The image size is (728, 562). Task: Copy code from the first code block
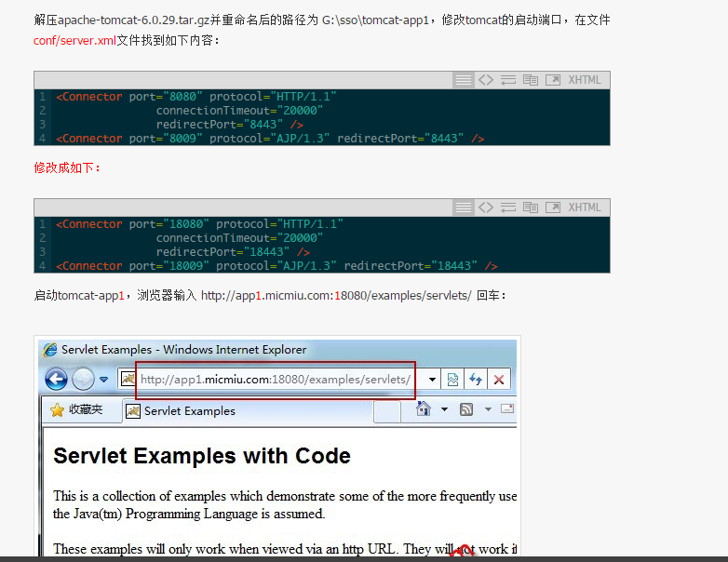click(x=531, y=80)
